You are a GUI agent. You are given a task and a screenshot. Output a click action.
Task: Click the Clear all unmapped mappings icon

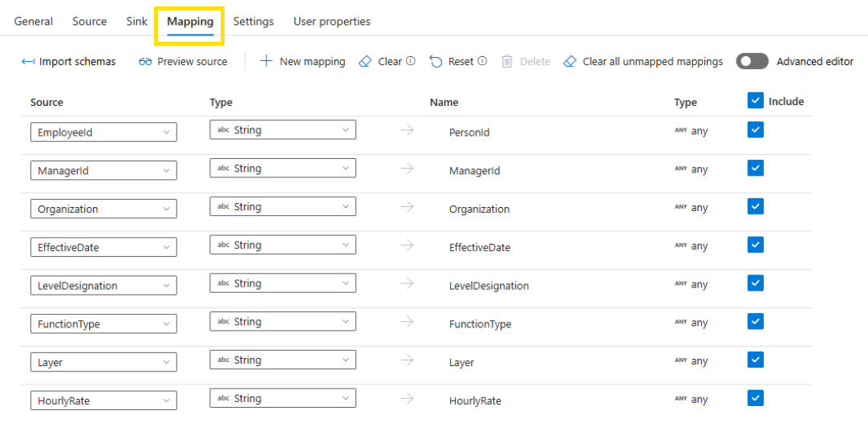tap(570, 62)
